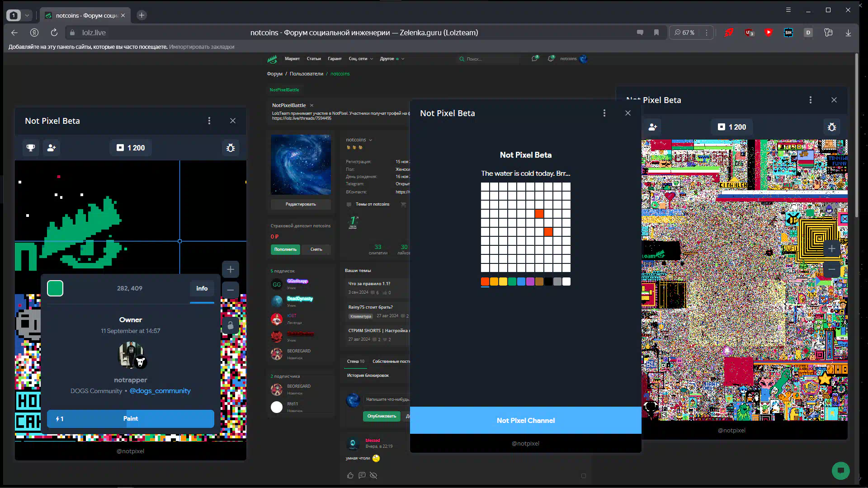Adjust the 67 % zoom control

[x=685, y=33]
